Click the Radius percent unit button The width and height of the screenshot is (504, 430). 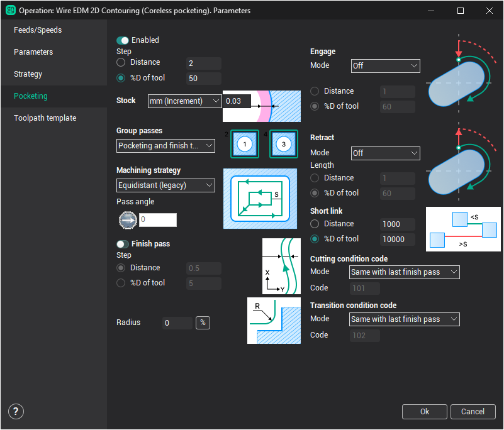(203, 322)
